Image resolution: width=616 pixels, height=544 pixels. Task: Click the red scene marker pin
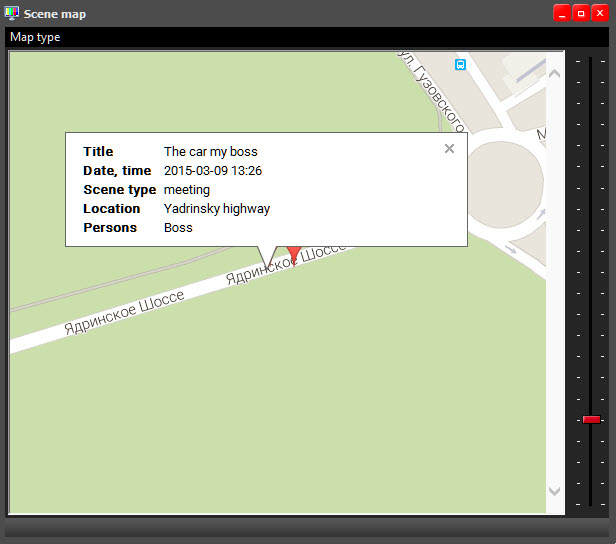click(293, 256)
